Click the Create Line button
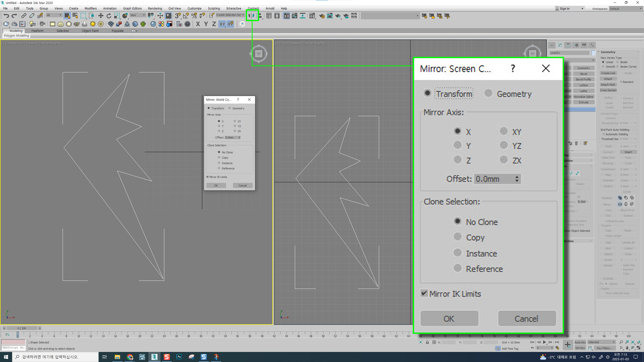 pyautogui.click(x=608, y=73)
